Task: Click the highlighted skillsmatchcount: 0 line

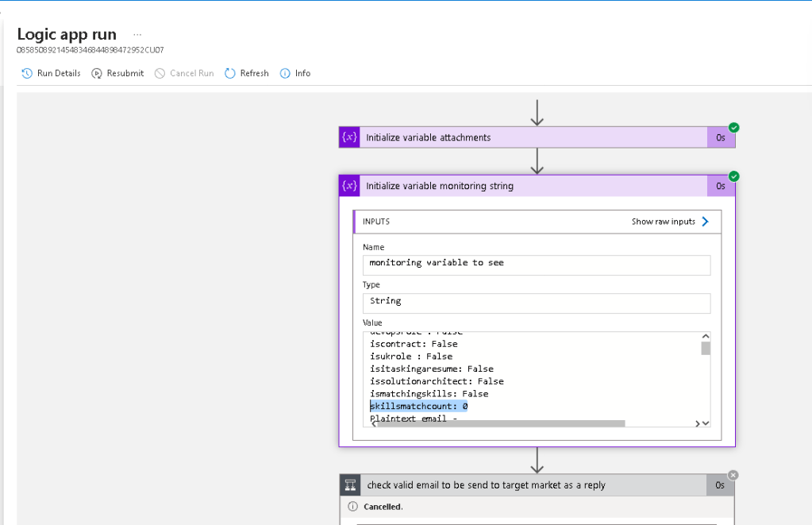Action: [419, 406]
